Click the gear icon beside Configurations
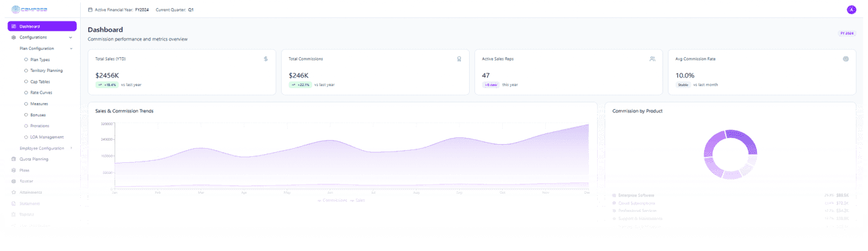 coord(14,37)
